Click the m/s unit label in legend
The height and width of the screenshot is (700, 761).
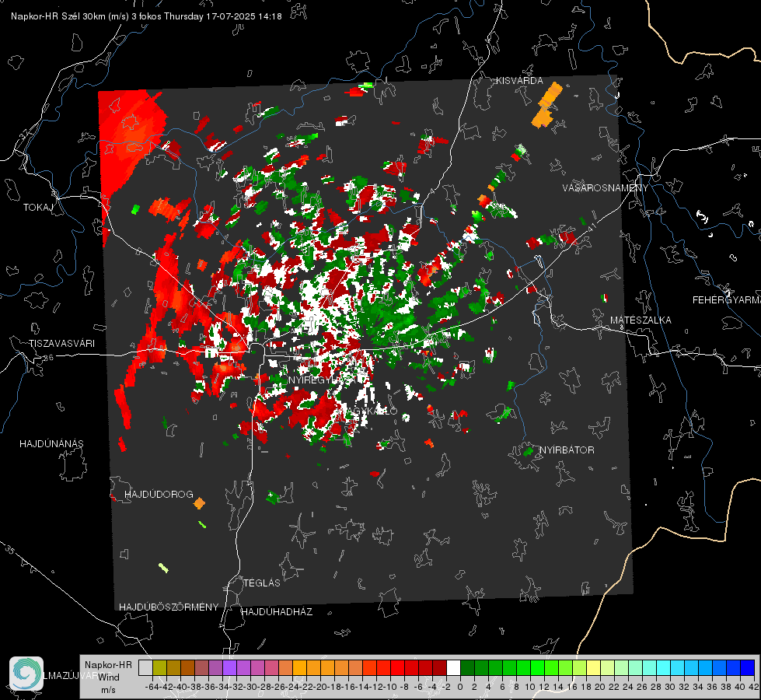[108, 690]
